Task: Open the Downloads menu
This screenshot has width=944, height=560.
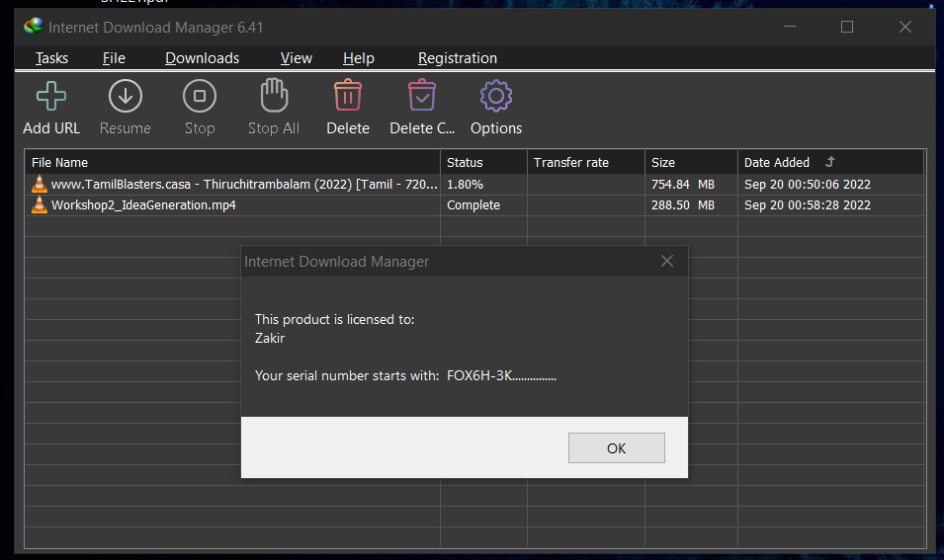Action: tap(203, 58)
